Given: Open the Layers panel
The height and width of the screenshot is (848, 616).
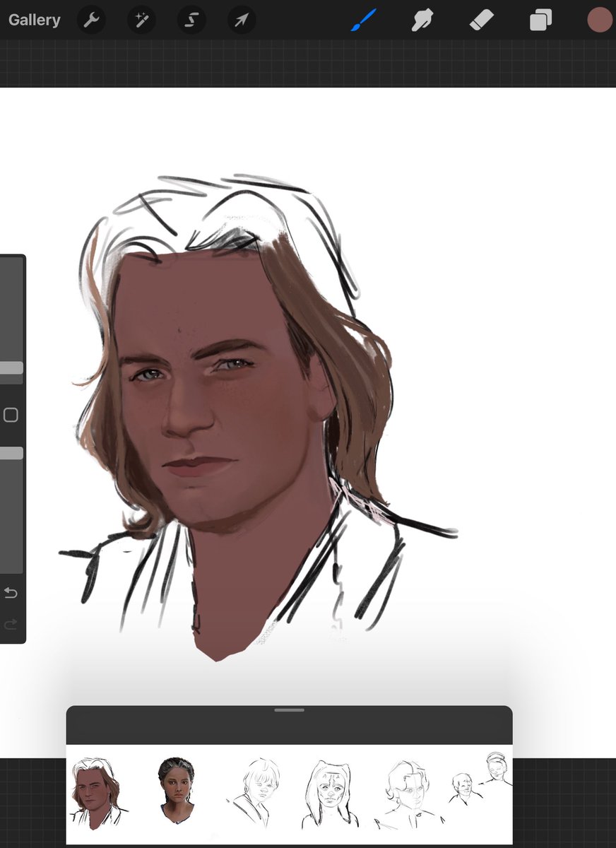Looking at the screenshot, I should [539, 20].
